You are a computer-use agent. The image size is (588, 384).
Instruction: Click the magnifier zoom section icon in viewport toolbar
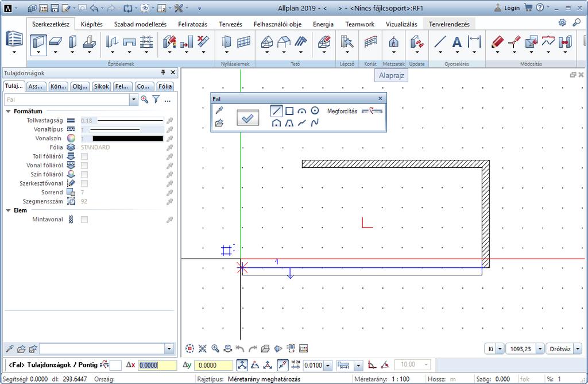(215, 349)
